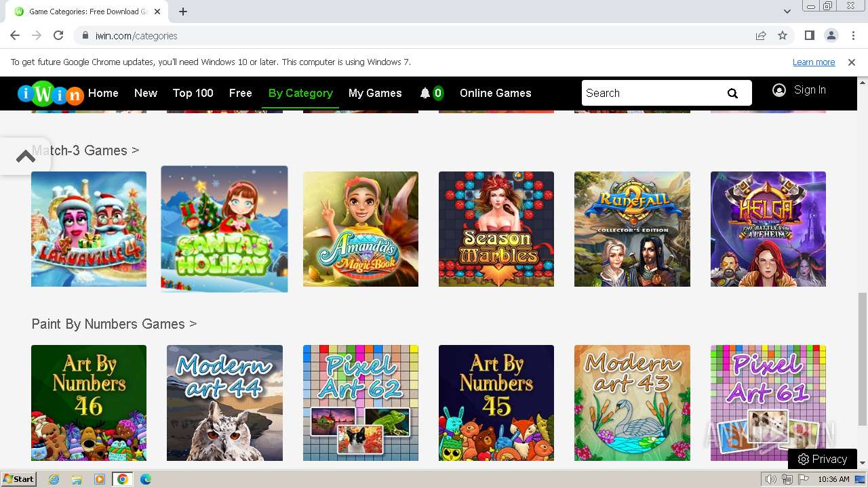Click the share page icon
This screenshot has height=488, width=868.
point(761,36)
